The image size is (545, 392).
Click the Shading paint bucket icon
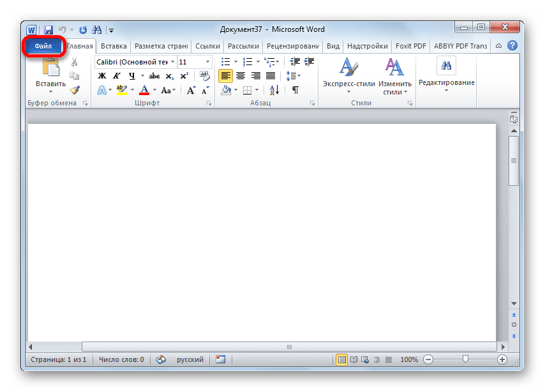[225, 90]
